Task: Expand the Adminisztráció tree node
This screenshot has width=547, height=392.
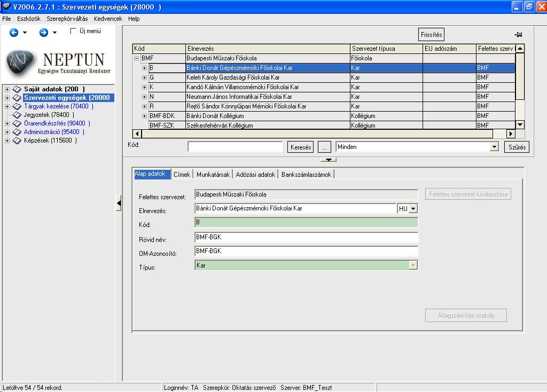Action: (x=7, y=132)
